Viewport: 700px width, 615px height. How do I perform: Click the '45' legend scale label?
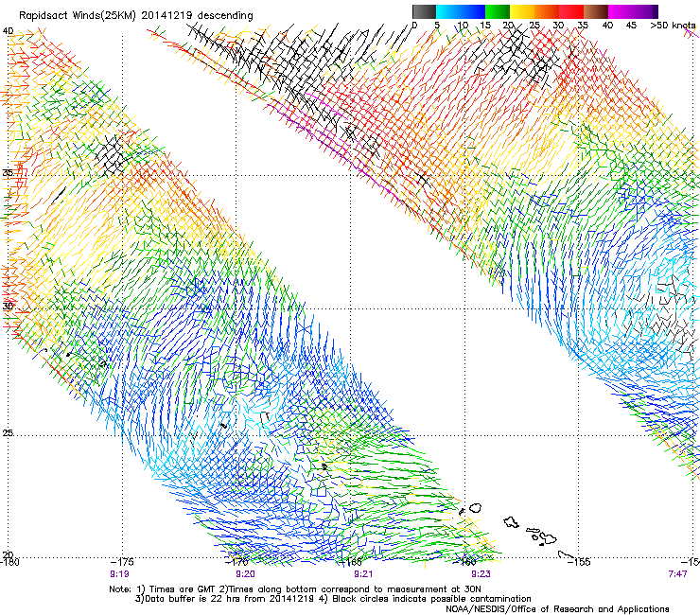(x=631, y=26)
